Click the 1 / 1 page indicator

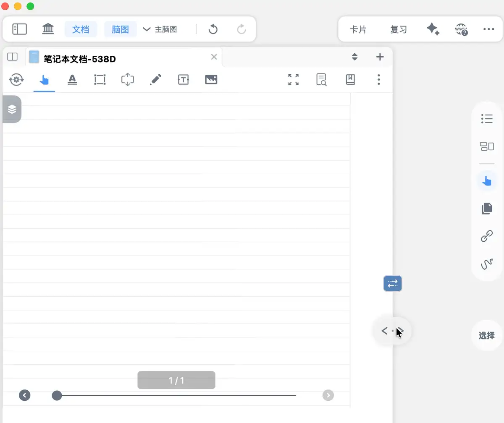coord(176,380)
